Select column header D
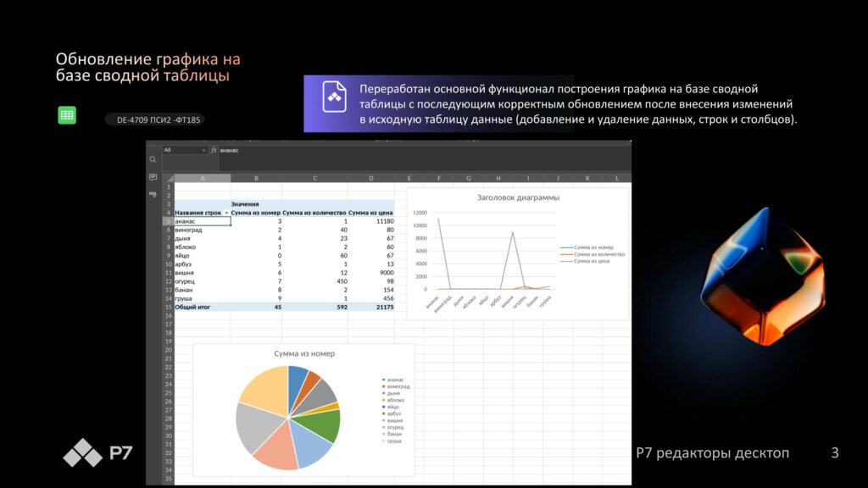This screenshot has height=488, width=868. (x=371, y=178)
